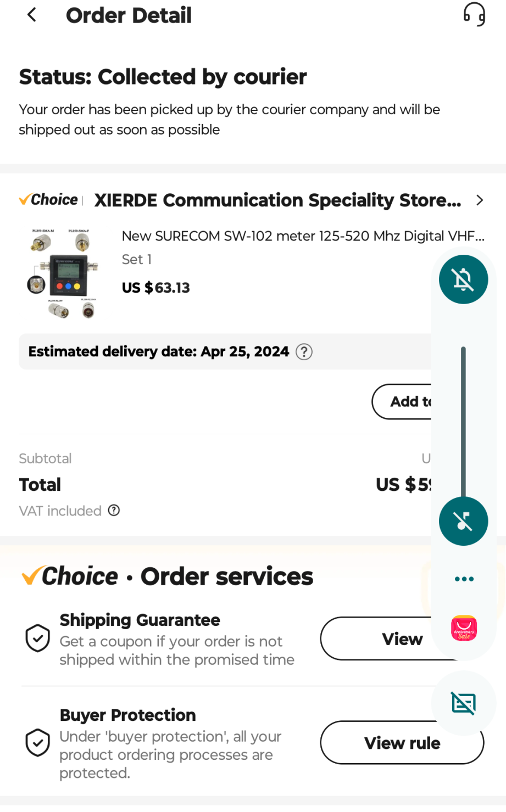Tap the VAT included info icon
The image size is (506, 812).
pyautogui.click(x=114, y=511)
